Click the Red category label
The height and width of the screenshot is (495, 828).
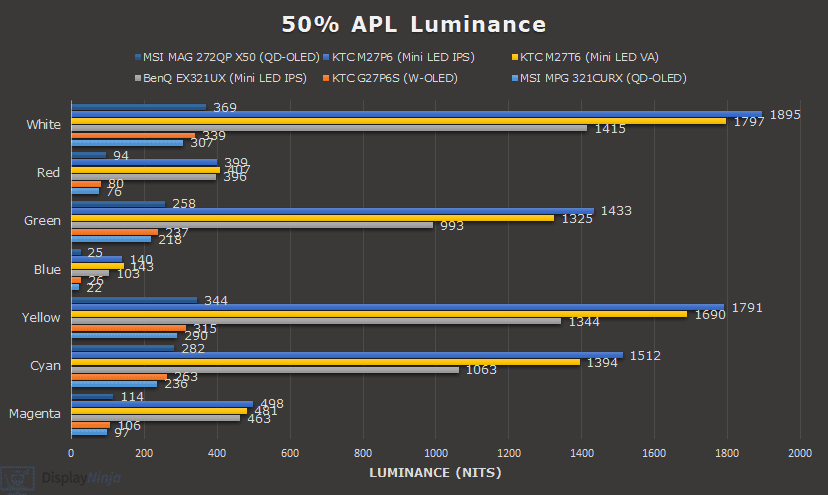coord(48,173)
